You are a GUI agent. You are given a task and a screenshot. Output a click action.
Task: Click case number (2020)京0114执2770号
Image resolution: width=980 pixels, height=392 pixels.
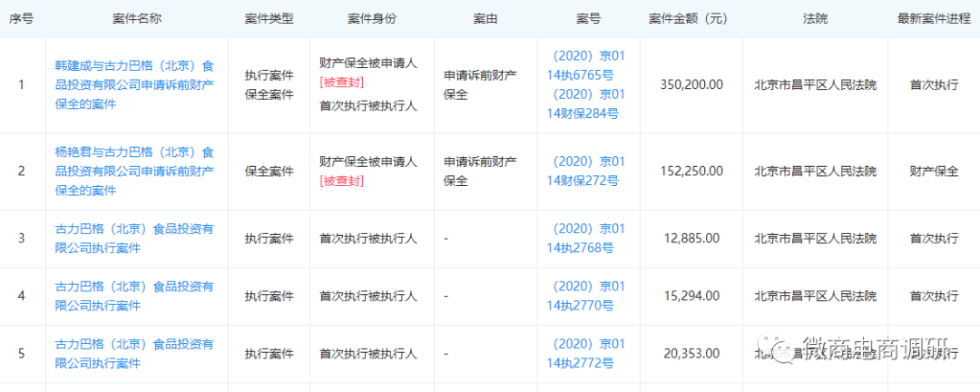[588, 296]
